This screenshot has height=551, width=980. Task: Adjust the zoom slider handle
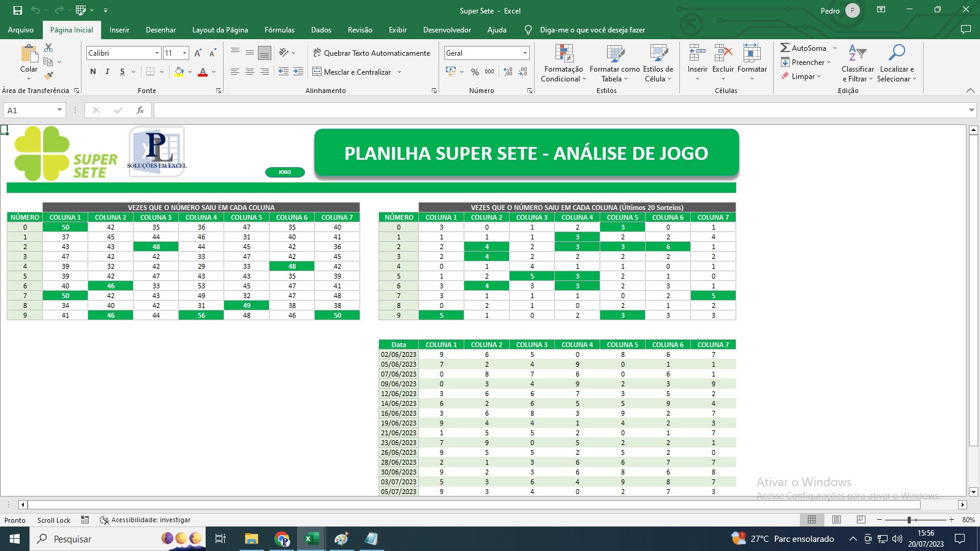(x=909, y=520)
